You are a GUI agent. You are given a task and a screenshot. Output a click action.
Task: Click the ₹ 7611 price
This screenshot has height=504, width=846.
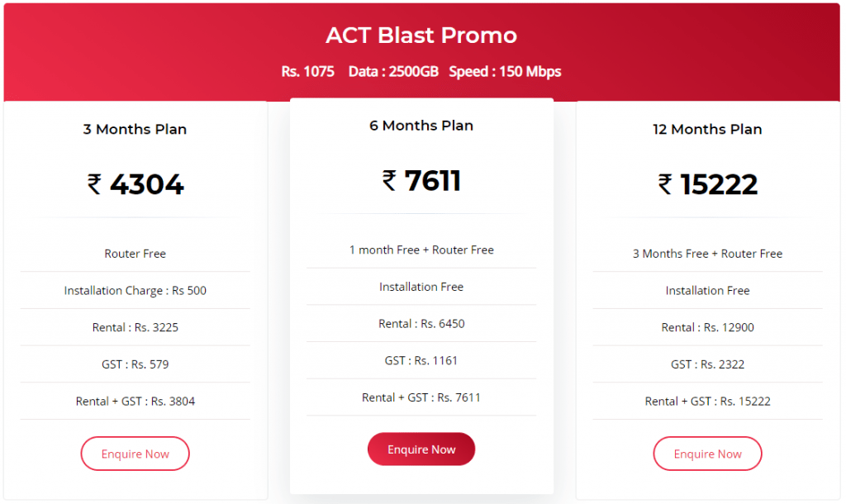point(421,181)
